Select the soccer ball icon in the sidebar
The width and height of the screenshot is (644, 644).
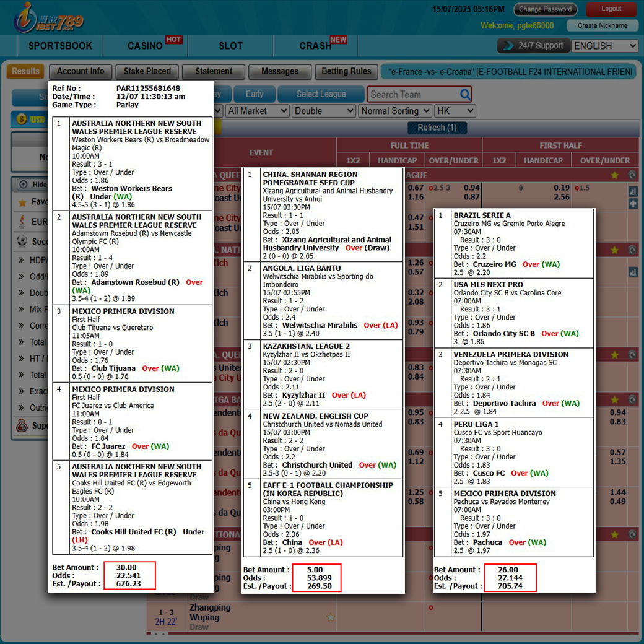22,241
